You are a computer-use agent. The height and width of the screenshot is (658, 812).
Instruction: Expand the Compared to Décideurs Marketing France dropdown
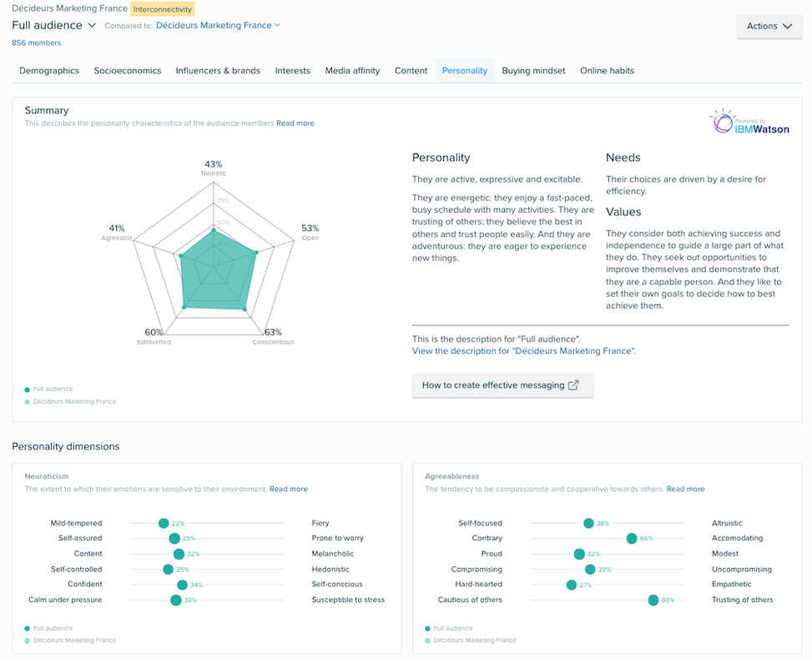tap(218, 25)
